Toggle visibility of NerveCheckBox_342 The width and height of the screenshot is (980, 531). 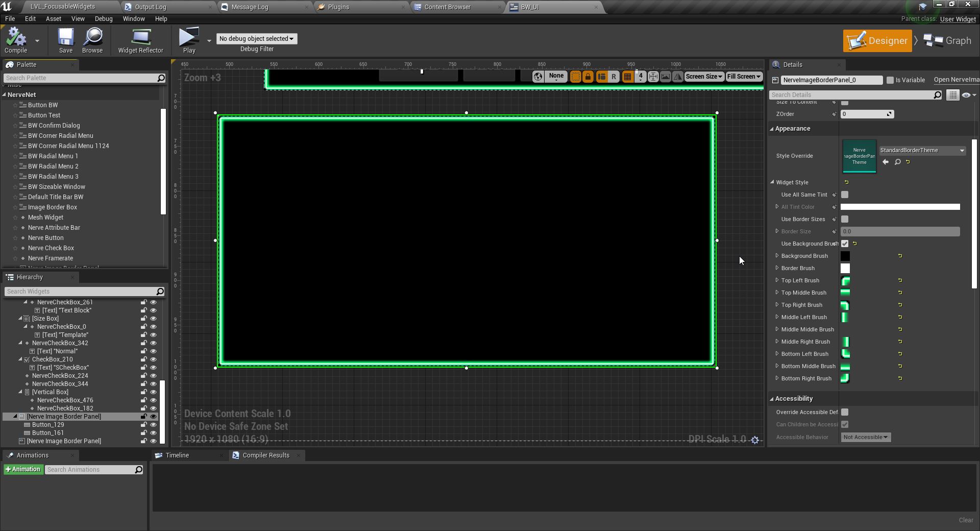(x=153, y=343)
